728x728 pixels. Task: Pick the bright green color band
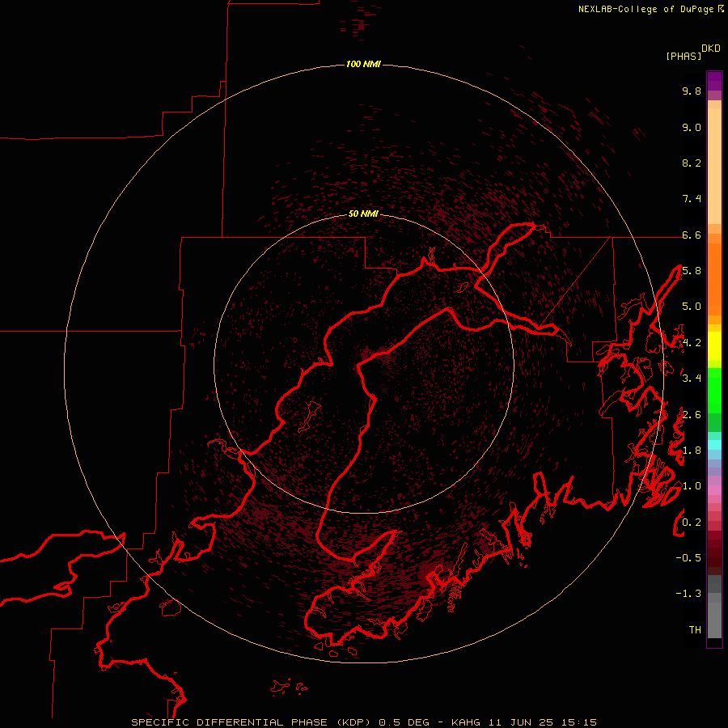[x=714, y=391]
